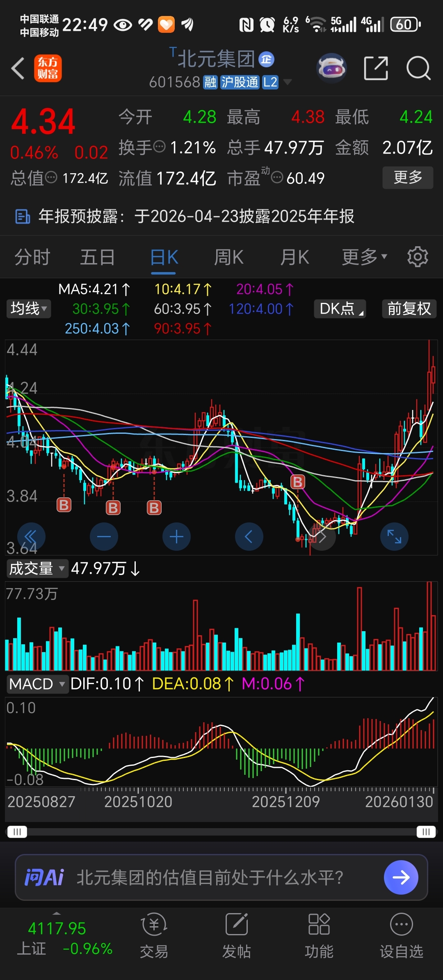Open 功能 functions menu
The width and height of the screenshot is (443, 980).
coord(319,936)
